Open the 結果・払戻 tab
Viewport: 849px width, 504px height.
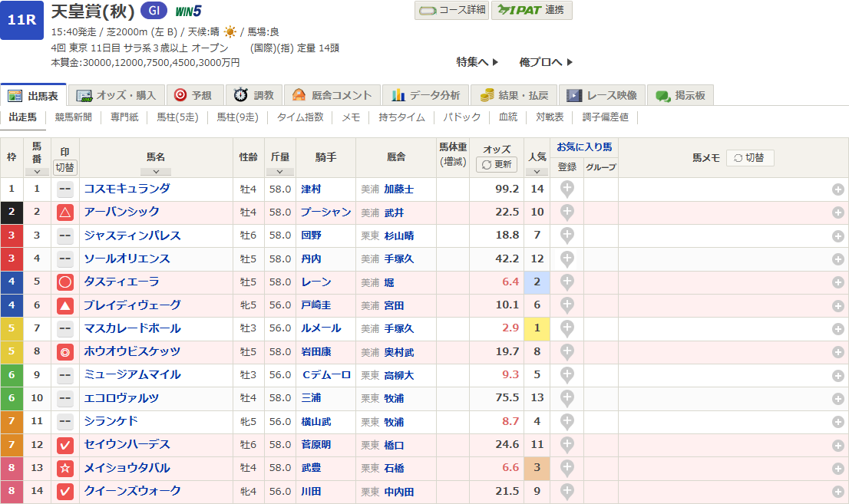point(514,95)
